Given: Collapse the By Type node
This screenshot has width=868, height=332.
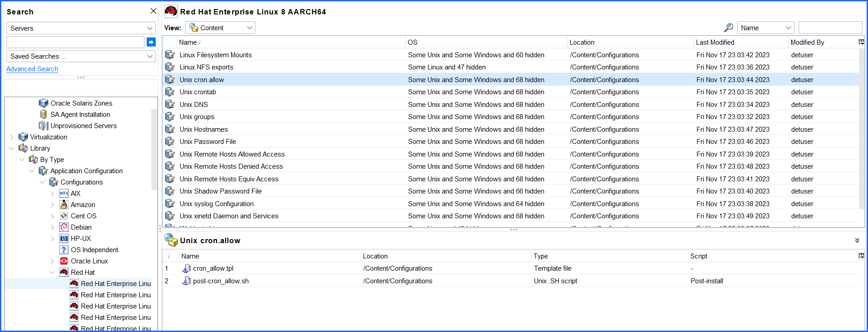Looking at the screenshot, I should coord(22,160).
